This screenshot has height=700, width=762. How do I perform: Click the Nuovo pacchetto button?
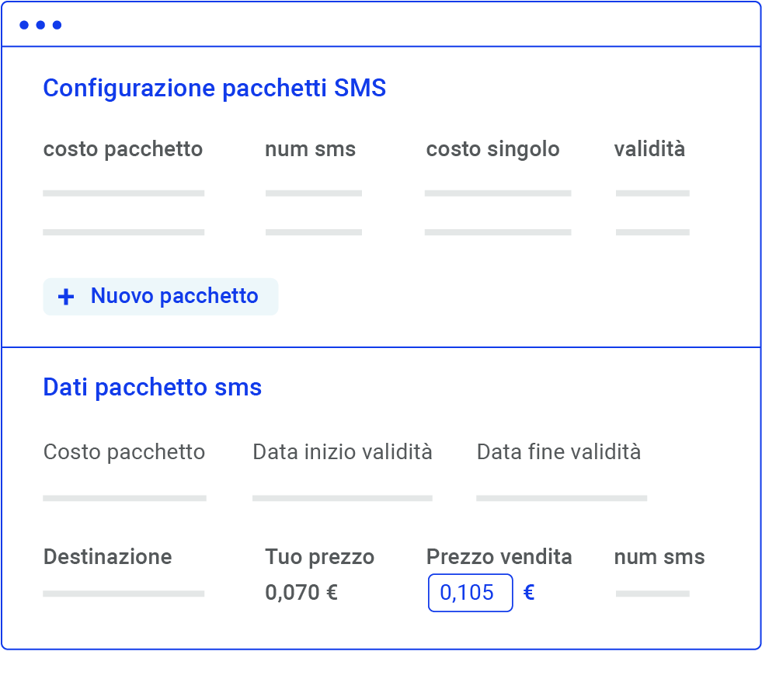point(160,297)
